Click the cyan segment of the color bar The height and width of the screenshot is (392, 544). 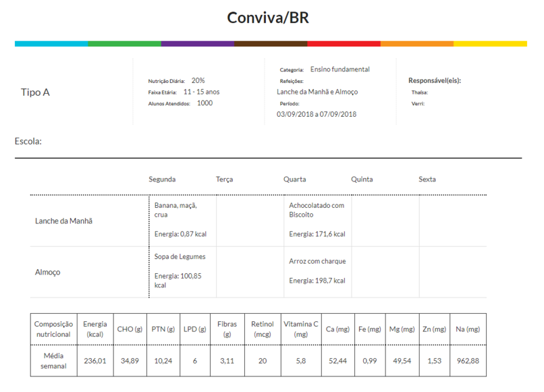[51, 43]
